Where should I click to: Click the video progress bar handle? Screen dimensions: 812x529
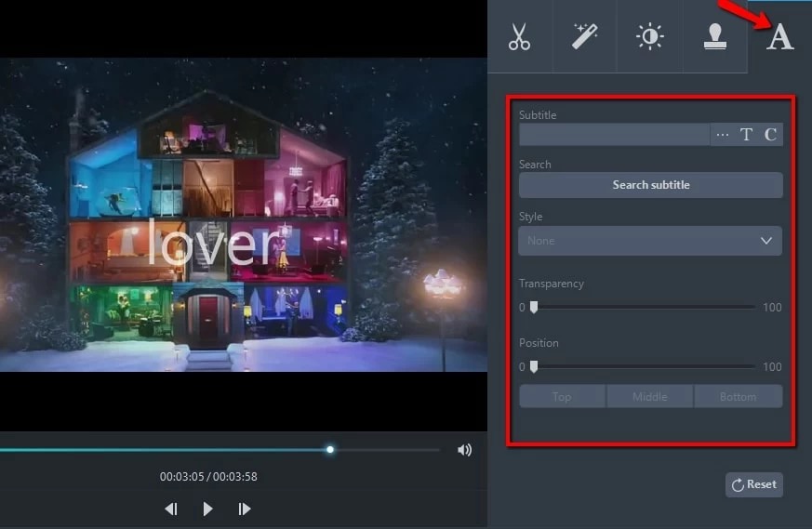(330, 449)
